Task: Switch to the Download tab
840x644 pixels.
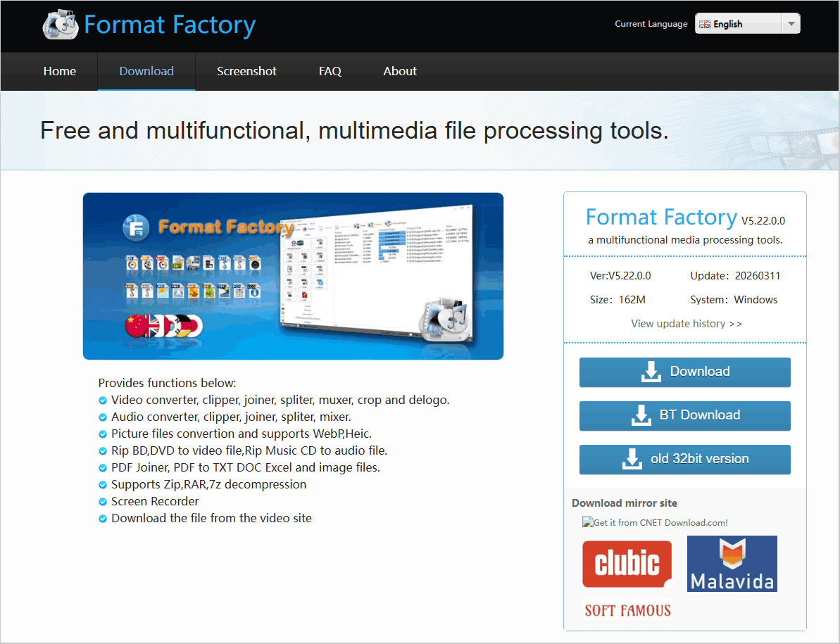Action: (x=146, y=71)
